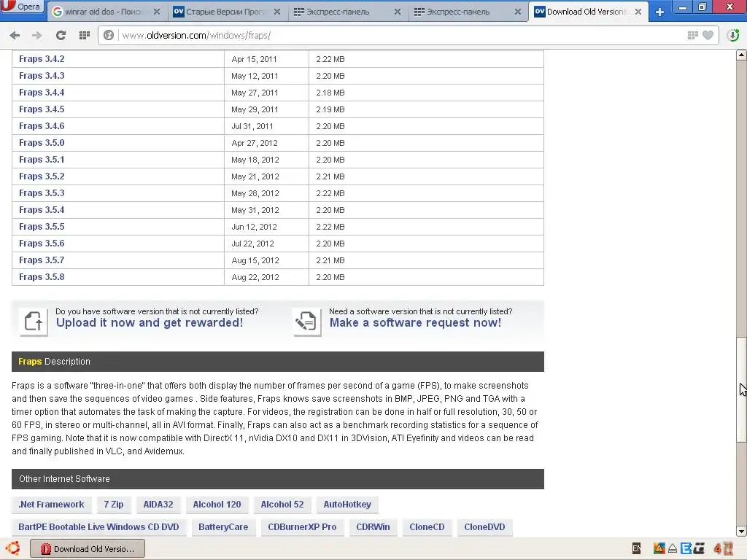The height and width of the screenshot is (560, 747).
Task: Open the CDRWin software tag
Action: (x=373, y=527)
